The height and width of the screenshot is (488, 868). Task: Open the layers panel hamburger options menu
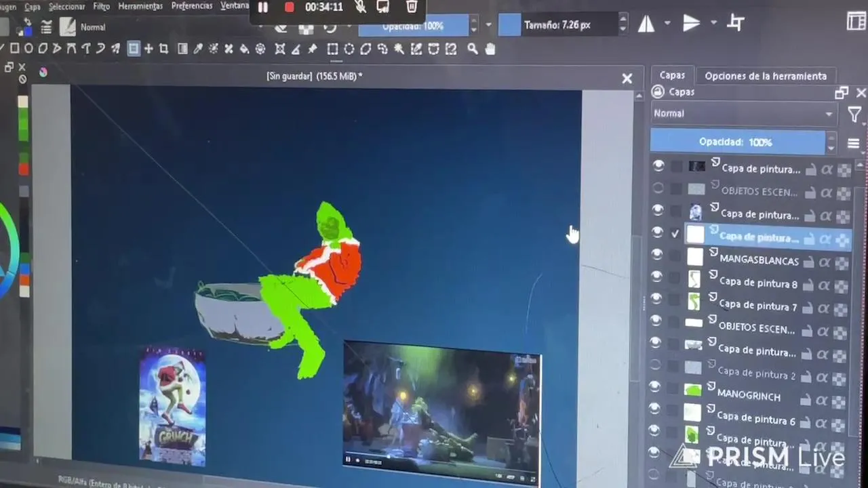click(854, 143)
